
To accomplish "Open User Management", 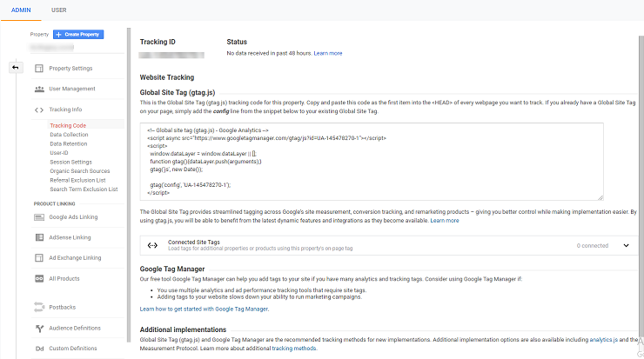I will point(72,89).
